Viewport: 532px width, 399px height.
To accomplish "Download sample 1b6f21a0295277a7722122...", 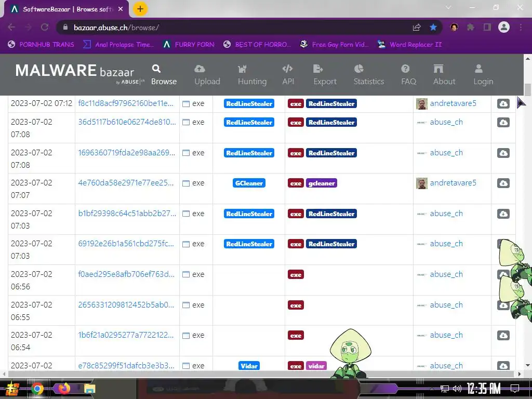I will click(x=503, y=335).
